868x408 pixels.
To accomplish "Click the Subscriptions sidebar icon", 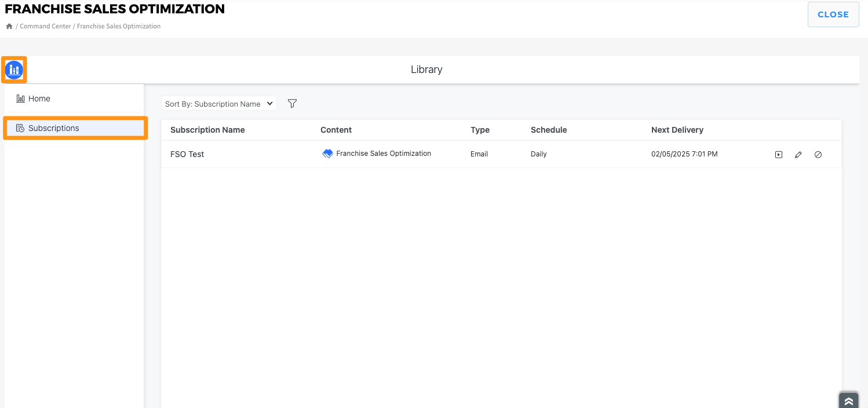I will (20, 128).
